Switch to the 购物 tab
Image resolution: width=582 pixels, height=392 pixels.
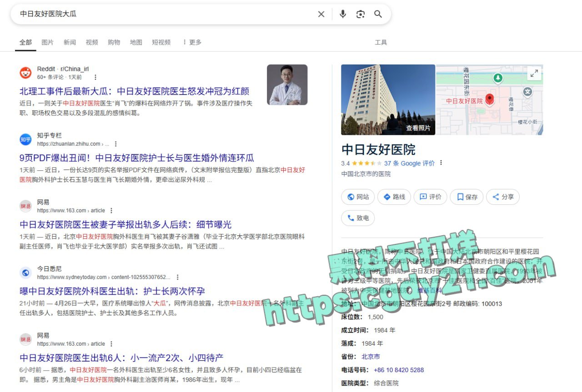point(114,42)
